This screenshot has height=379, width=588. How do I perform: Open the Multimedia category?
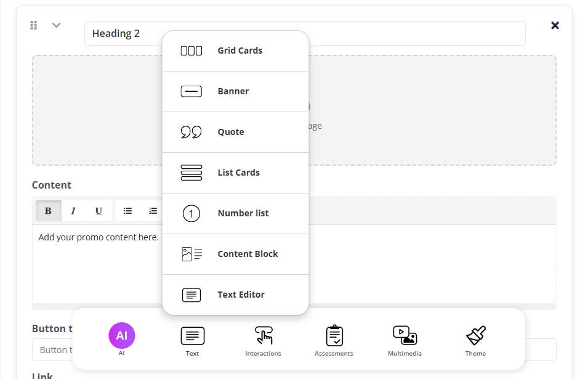tap(405, 336)
